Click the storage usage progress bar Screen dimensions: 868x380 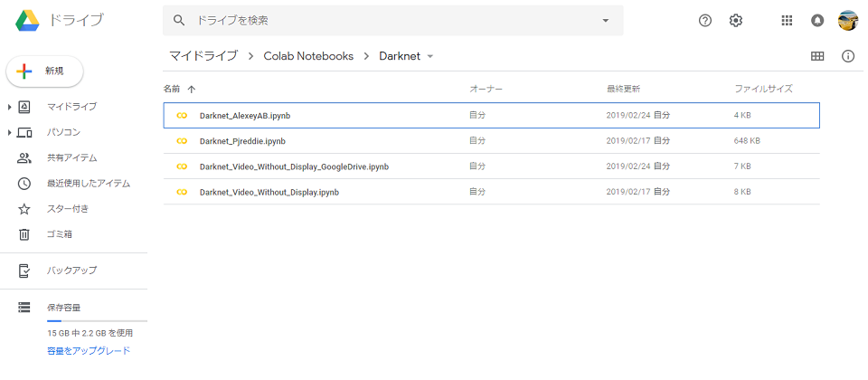tap(97, 320)
